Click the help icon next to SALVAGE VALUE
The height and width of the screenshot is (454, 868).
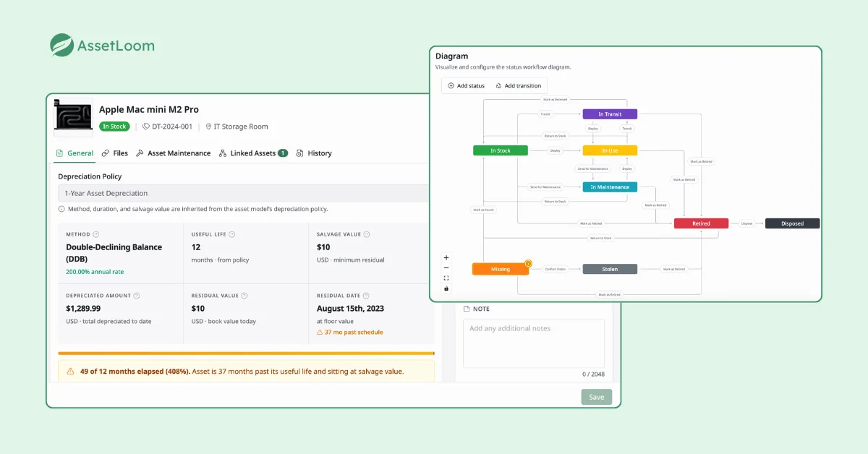coord(367,234)
